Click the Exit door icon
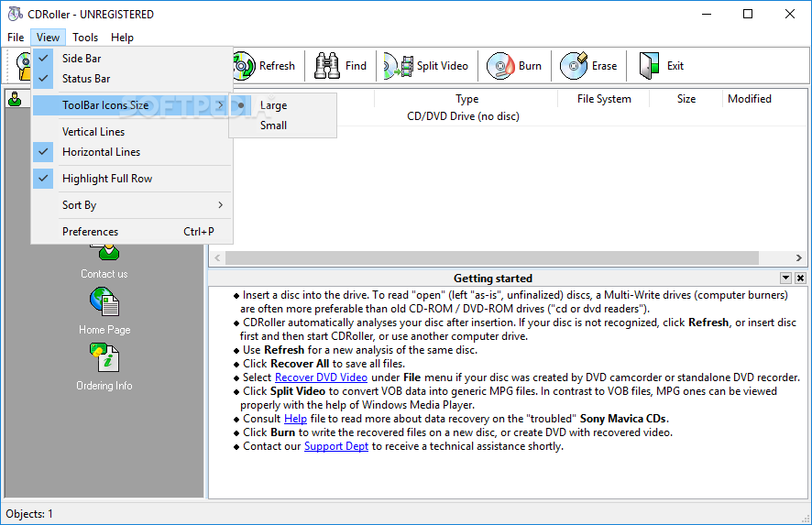The height and width of the screenshot is (525, 812). click(649, 66)
